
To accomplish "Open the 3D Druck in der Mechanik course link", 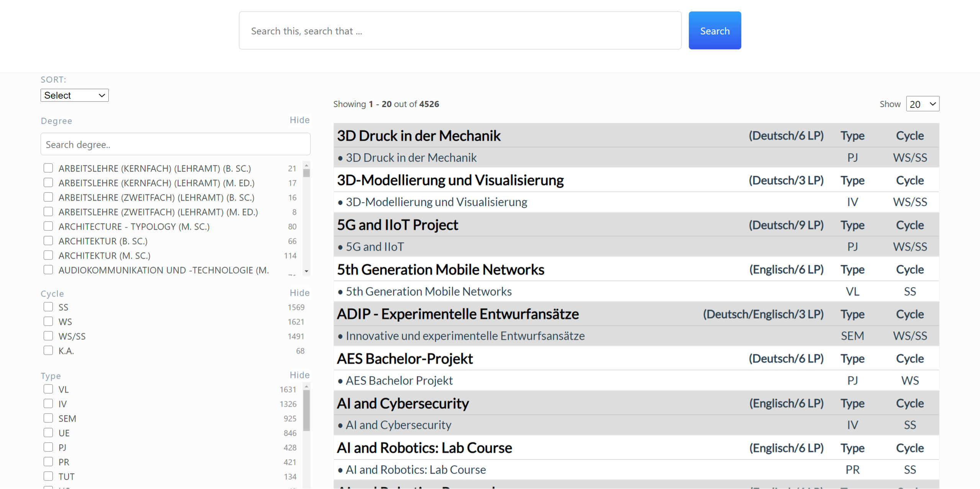I will (x=411, y=158).
